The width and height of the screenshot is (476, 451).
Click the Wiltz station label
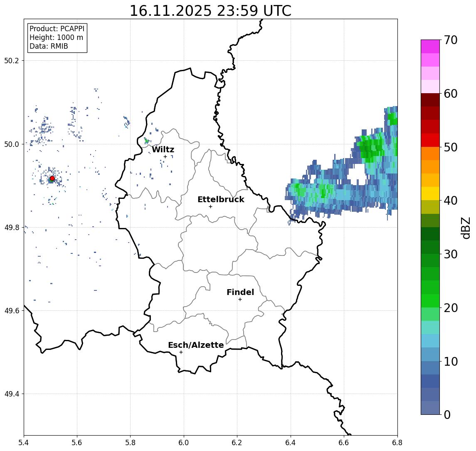[163, 149]
